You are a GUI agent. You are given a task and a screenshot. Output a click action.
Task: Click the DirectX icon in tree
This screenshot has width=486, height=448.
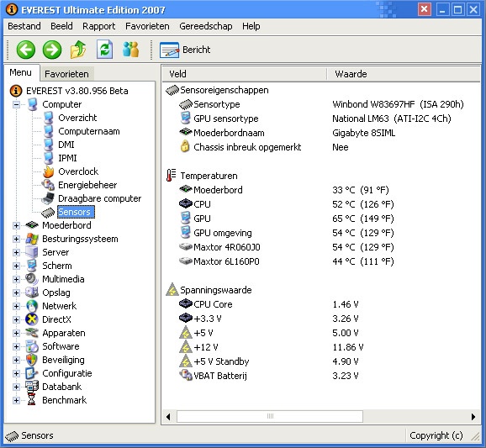(32, 319)
